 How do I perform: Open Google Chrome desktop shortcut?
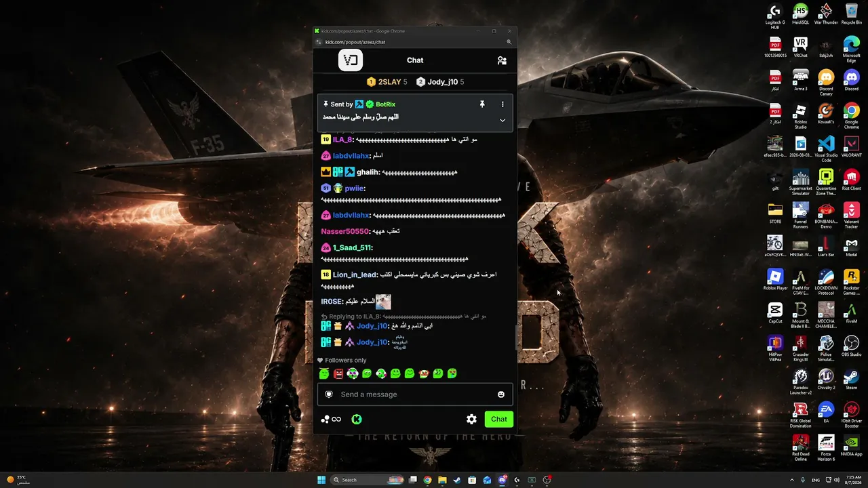click(x=852, y=117)
